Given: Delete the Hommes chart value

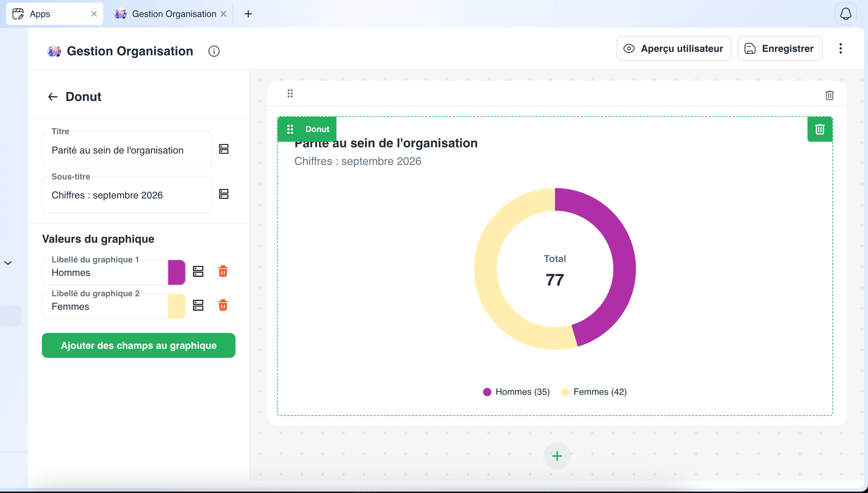Looking at the screenshot, I should (x=223, y=271).
